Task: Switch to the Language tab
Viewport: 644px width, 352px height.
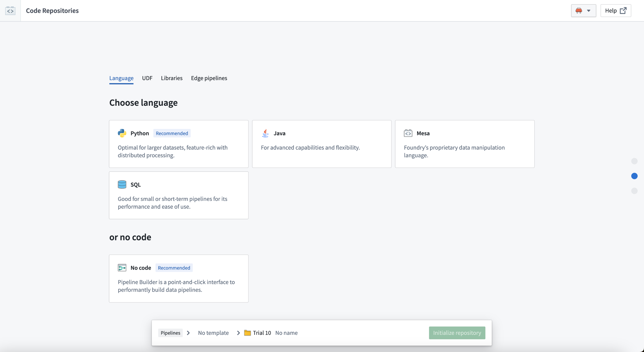Action: [121, 78]
